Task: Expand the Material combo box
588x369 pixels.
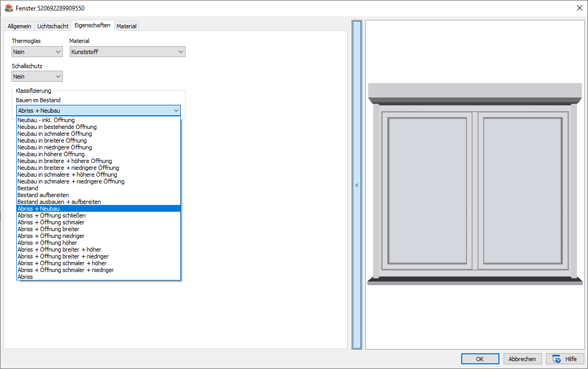Action: 127,52
